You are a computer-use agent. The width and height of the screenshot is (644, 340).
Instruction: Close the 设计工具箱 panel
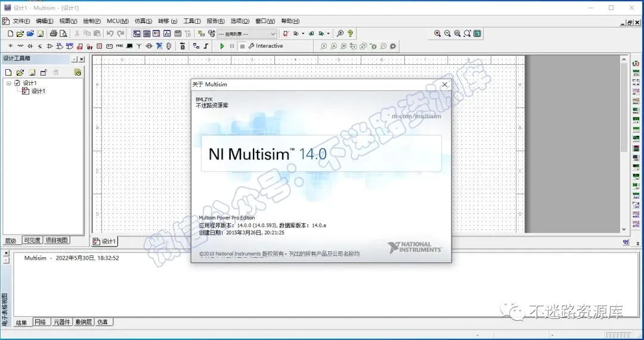click(x=81, y=60)
